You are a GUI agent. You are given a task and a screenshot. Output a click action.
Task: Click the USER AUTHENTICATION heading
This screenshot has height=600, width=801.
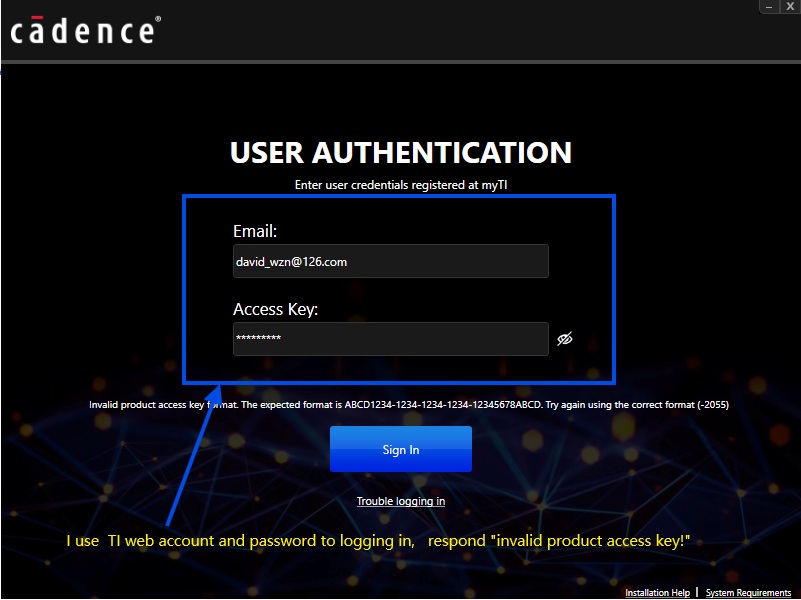pyautogui.click(x=401, y=153)
